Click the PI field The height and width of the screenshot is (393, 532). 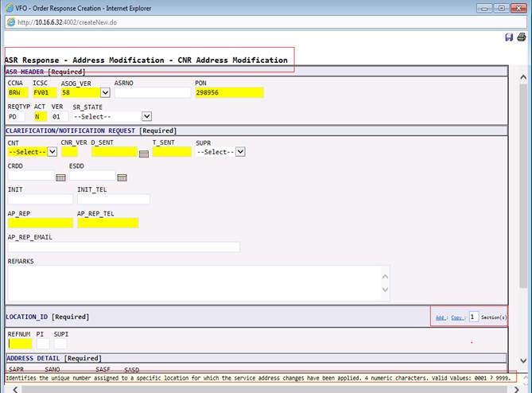(x=43, y=344)
